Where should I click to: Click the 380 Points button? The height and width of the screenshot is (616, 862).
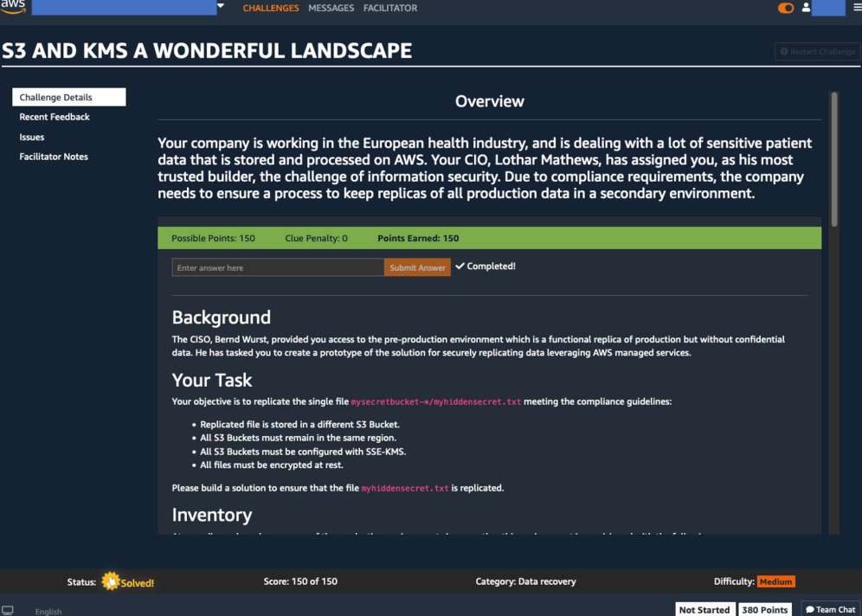[765, 609]
